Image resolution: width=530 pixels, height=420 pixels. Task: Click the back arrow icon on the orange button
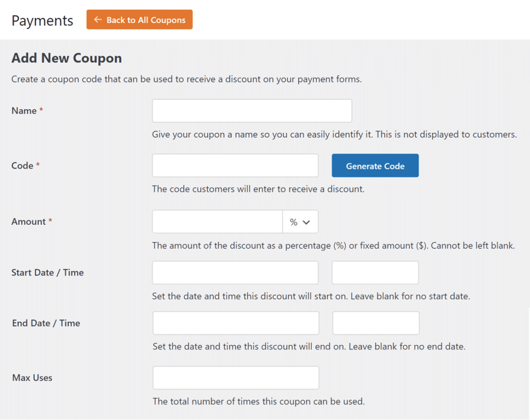pos(98,20)
